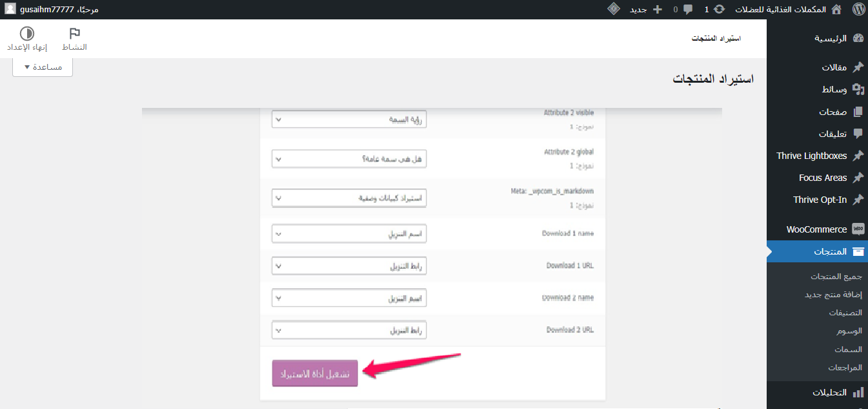Go to all products link (جميع المنتجات)
This screenshot has width=868, height=409.
(836, 277)
